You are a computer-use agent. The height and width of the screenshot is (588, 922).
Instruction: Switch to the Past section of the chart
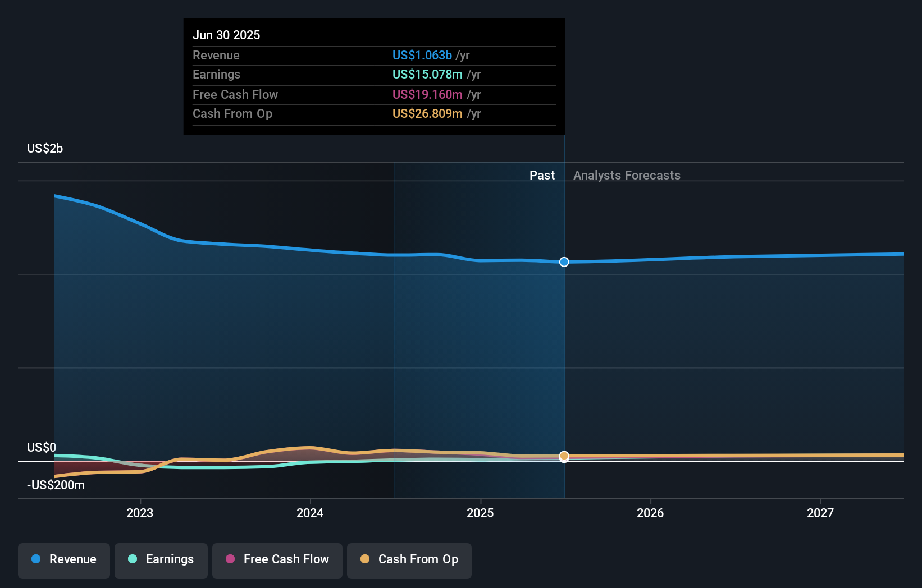[x=542, y=175]
